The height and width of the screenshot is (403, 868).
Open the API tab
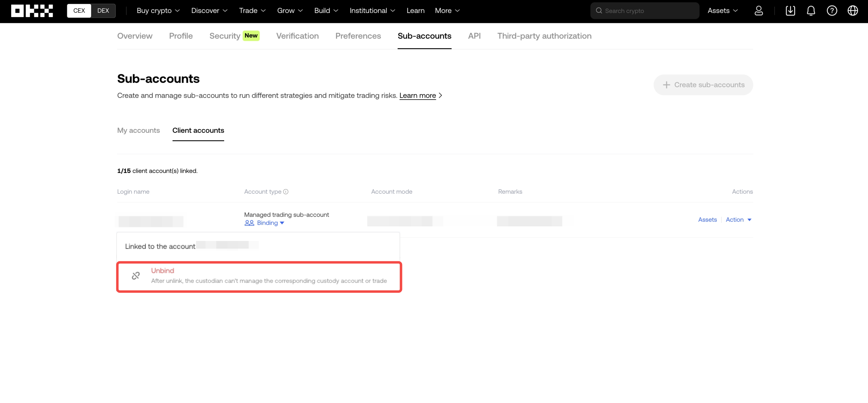coord(474,36)
